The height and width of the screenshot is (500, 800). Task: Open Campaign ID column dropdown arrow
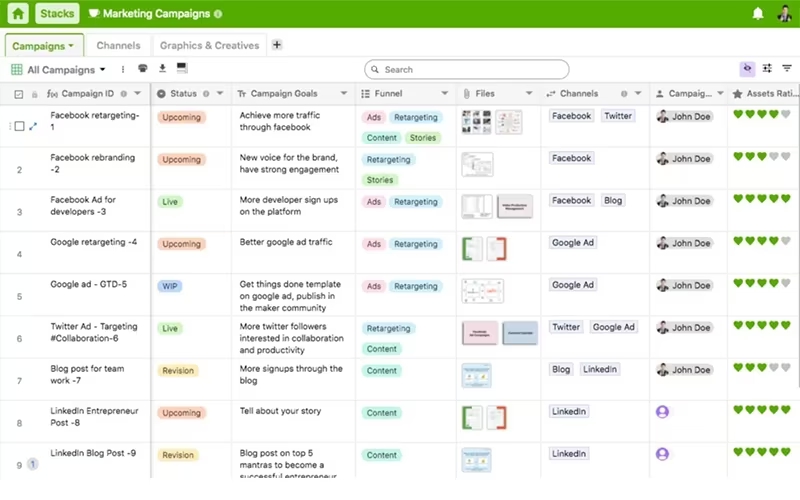pyautogui.click(x=137, y=93)
